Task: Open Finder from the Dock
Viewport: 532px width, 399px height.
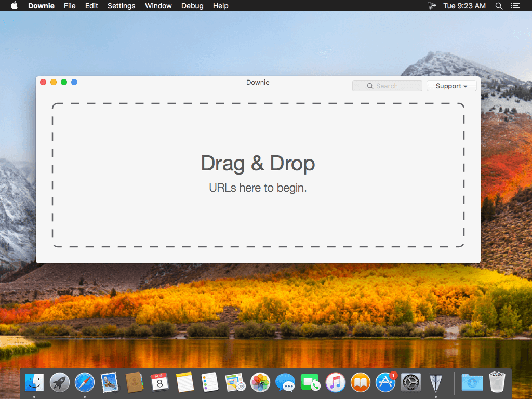Action: [34, 382]
